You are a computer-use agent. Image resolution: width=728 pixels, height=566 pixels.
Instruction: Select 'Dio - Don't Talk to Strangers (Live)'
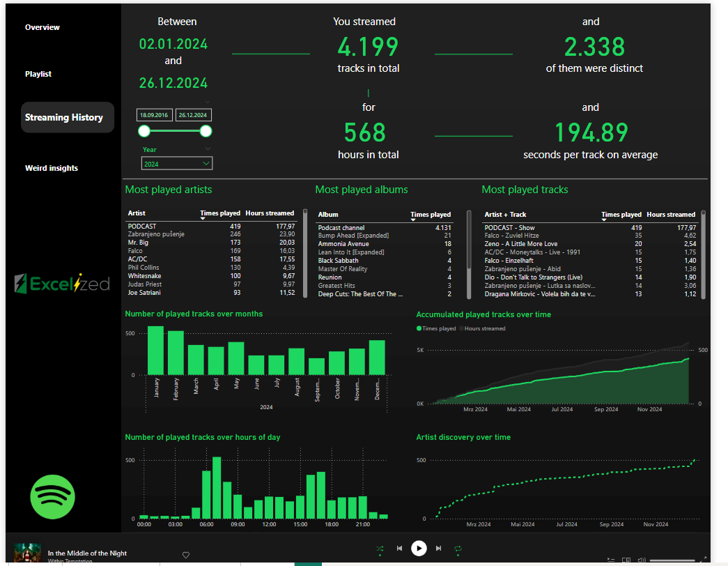[590, 277]
